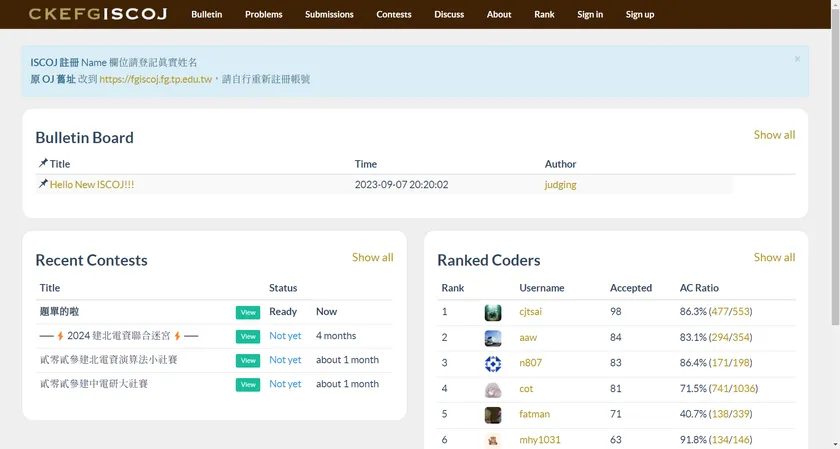The height and width of the screenshot is (449, 840).
Task: Select Sign in from the navbar
Action: click(590, 14)
